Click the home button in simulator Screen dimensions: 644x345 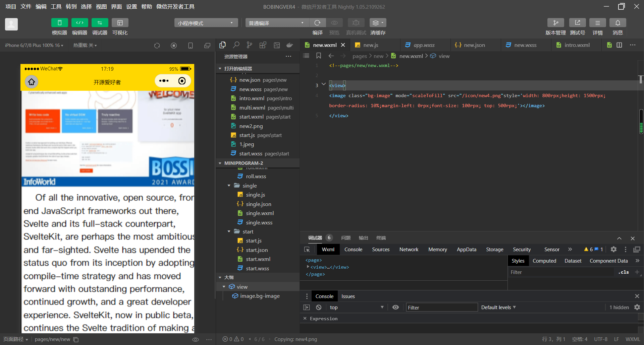[32, 81]
